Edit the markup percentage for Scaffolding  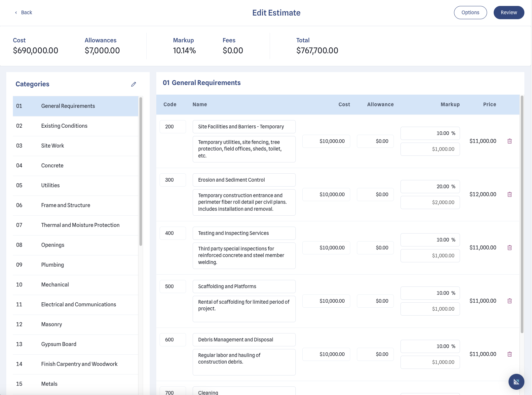tap(430, 293)
